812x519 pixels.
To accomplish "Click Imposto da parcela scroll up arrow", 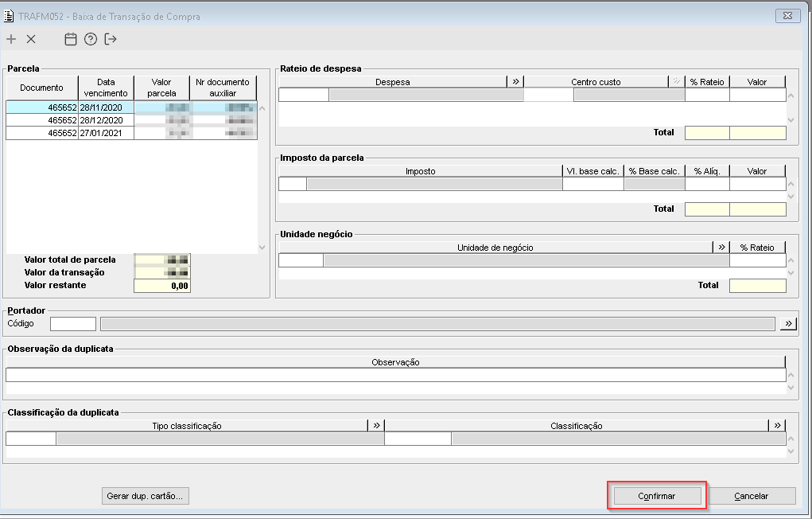I will click(x=791, y=184).
